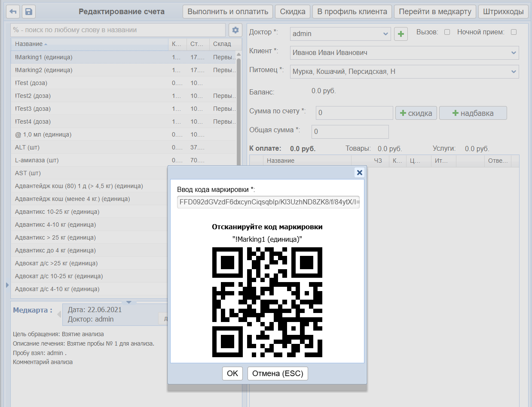Click Выполнить и оплатить button
The image size is (532, 407).
(x=228, y=12)
